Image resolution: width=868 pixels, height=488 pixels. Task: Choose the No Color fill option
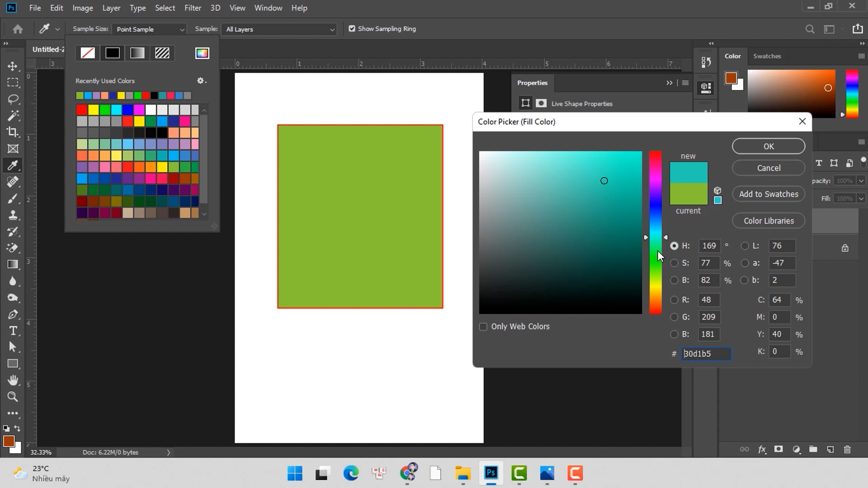coord(88,53)
